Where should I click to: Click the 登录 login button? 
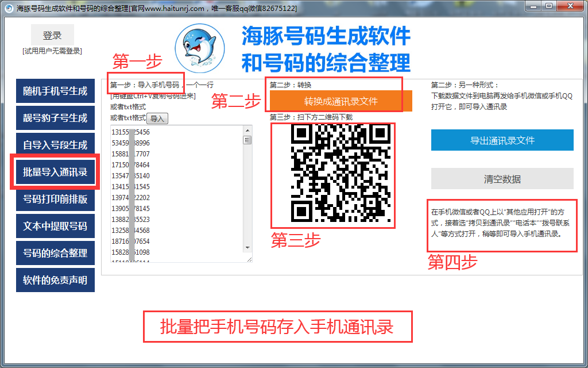tap(52, 36)
